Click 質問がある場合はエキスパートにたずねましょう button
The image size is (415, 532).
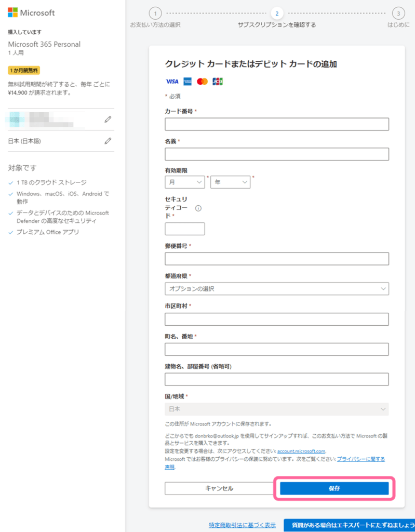point(350,525)
